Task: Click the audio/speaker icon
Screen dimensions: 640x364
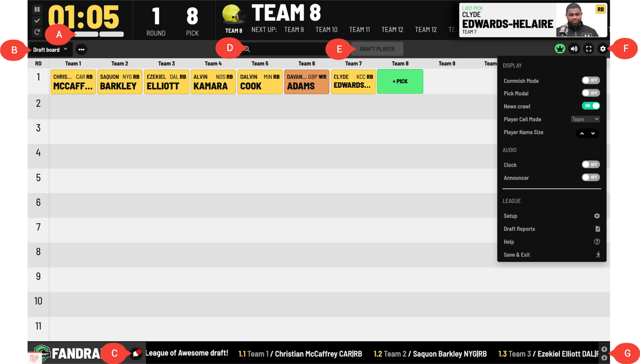Action: [574, 48]
